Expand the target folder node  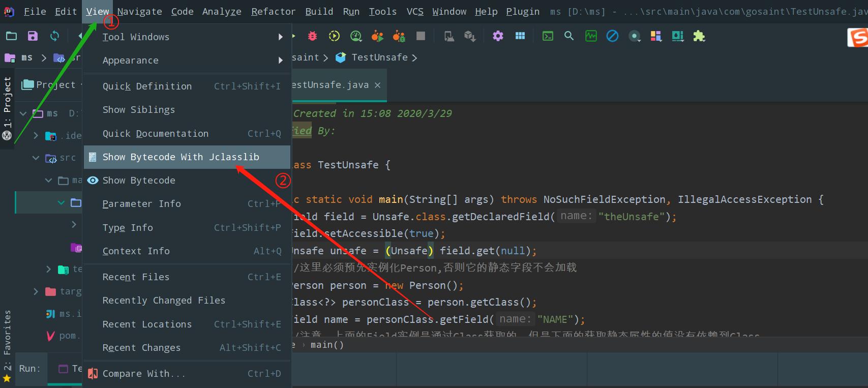36,291
